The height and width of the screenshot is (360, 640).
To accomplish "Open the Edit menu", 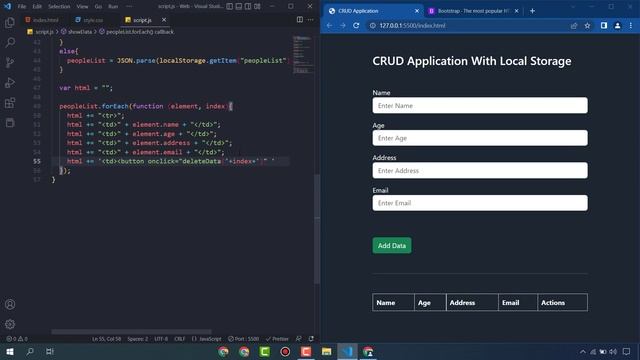I will pos(37,7).
